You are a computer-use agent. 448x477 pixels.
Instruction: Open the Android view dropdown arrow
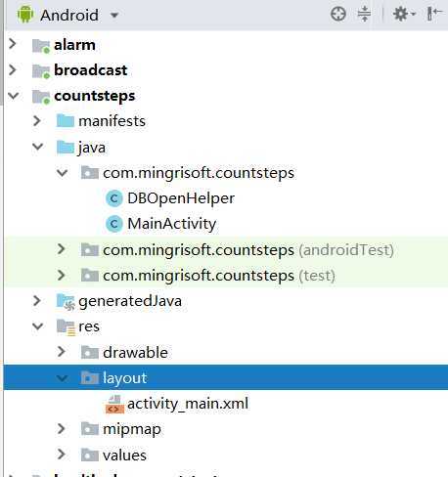coord(114,15)
